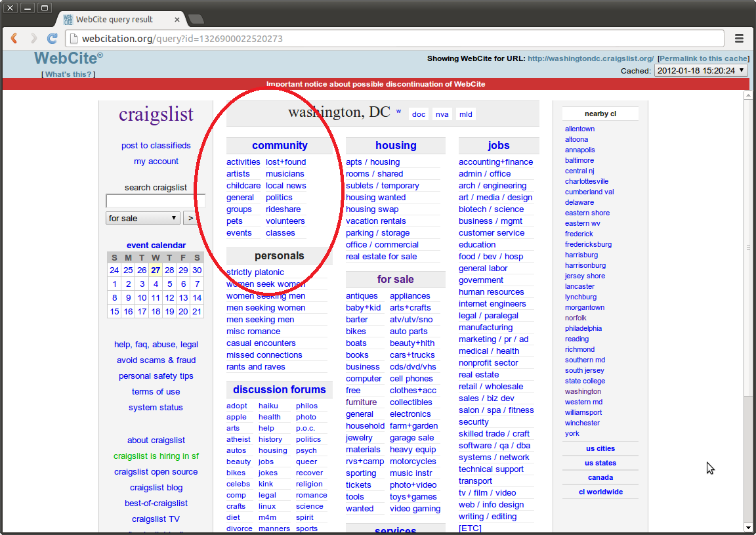Open the event calendar heading link
Viewport: 756px width, 535px height.
pos(156,245)
